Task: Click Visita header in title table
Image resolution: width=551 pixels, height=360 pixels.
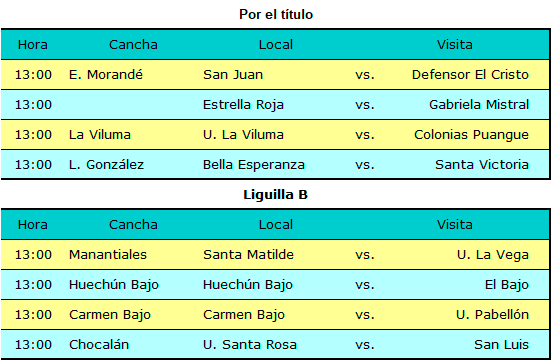Action: coord(455,45)
